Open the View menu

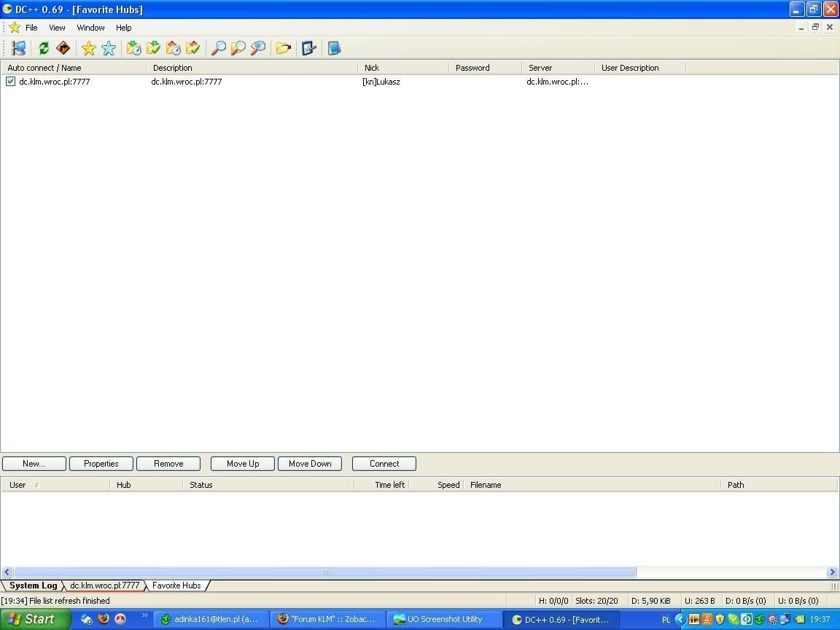coord(57,28)
